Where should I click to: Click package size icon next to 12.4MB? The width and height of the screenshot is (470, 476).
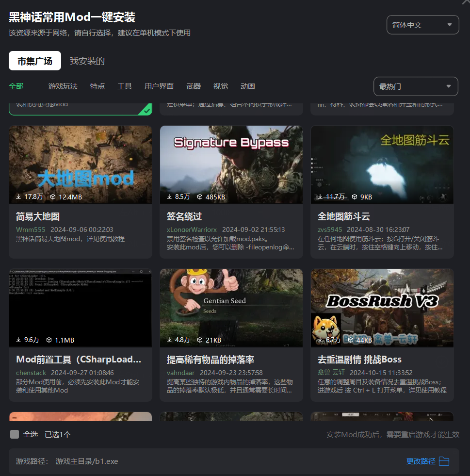click(53, 197)
